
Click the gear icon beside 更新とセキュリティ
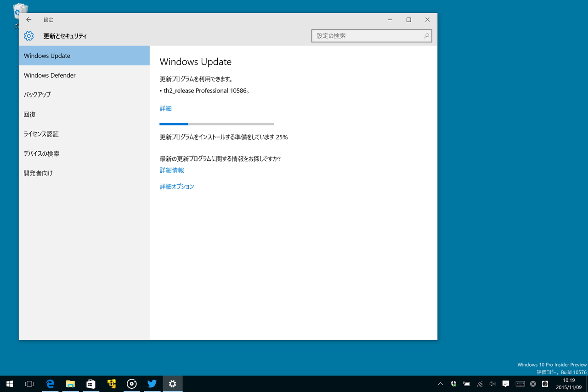tap(29, 36)
